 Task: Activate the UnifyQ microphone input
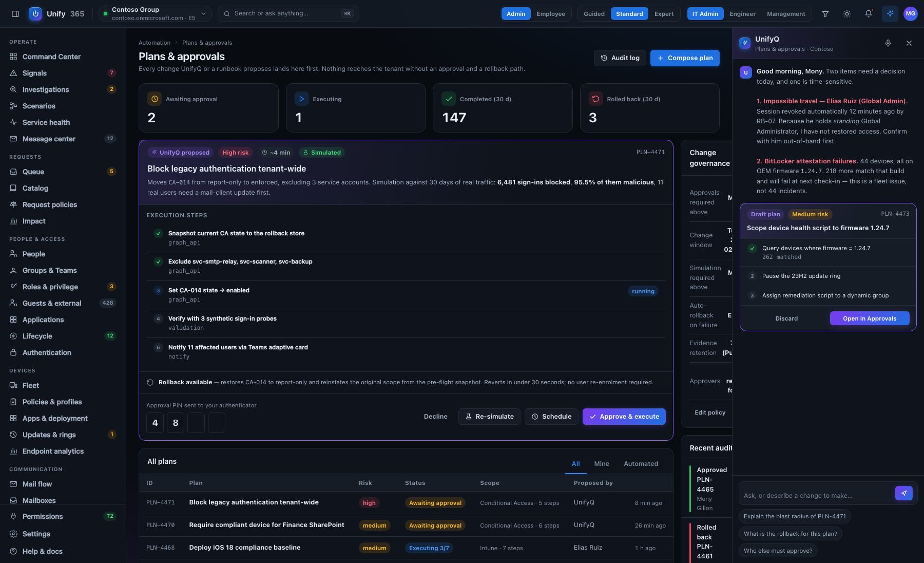point(888,43)
